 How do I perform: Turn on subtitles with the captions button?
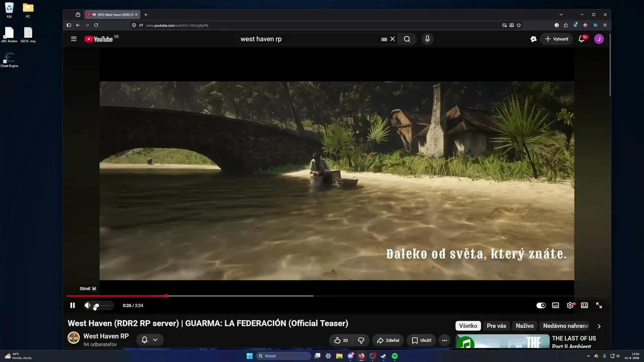pyautogui.click(x=555, y=305)
